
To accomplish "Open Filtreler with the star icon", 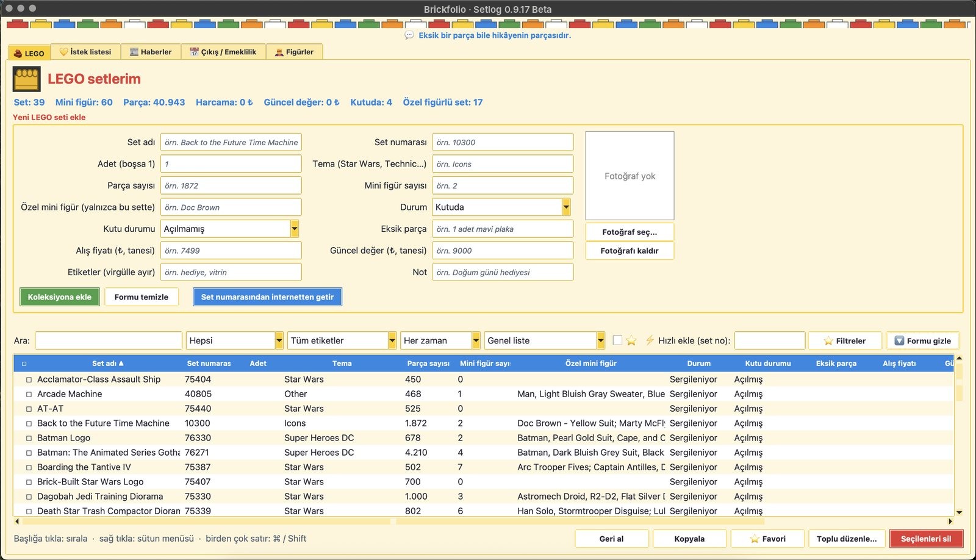I will tap(845, 341).
